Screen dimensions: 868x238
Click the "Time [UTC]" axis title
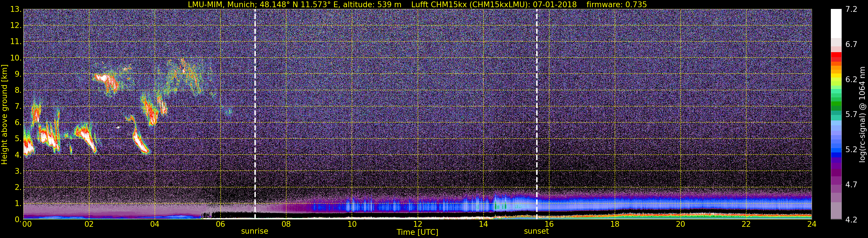pyautogui.click(x=417, y=232)
